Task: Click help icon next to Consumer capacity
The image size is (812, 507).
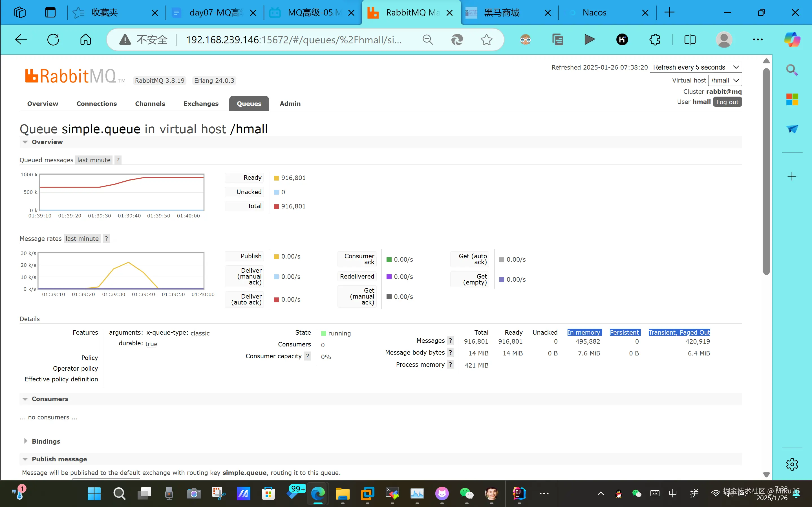Action: pyautogui.click(x=307, y=356)
